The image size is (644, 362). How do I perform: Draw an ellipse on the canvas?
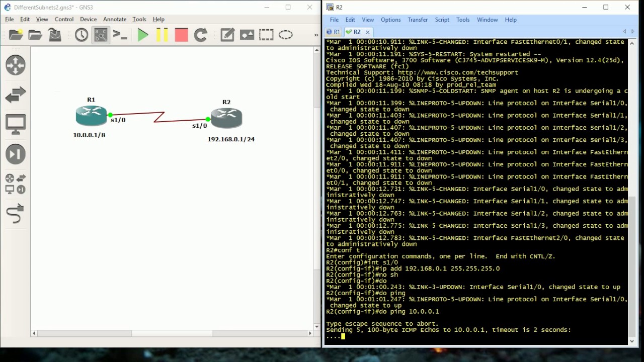click(286, 35)
